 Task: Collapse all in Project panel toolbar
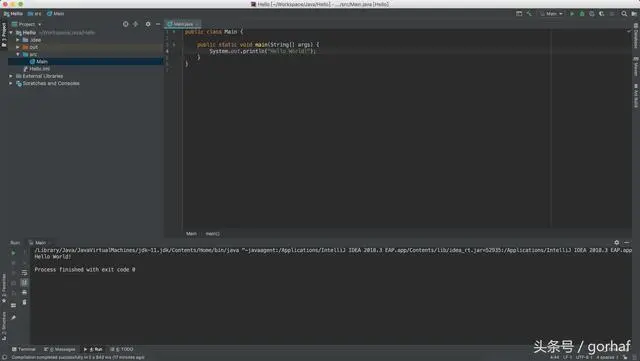click(136, 24)
